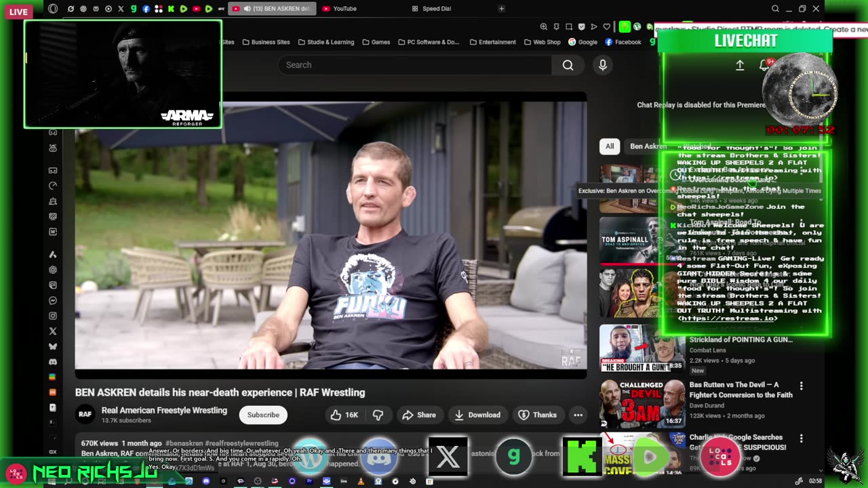Add page to bookmarks with heart icon
The width and height of the screenshot is (868, 488).
[607, 26]
